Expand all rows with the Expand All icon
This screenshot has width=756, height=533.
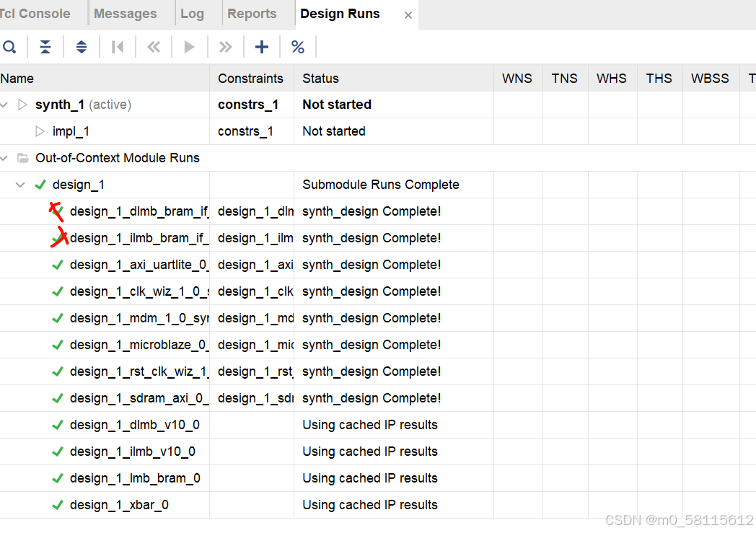click(x=82, y=47)
